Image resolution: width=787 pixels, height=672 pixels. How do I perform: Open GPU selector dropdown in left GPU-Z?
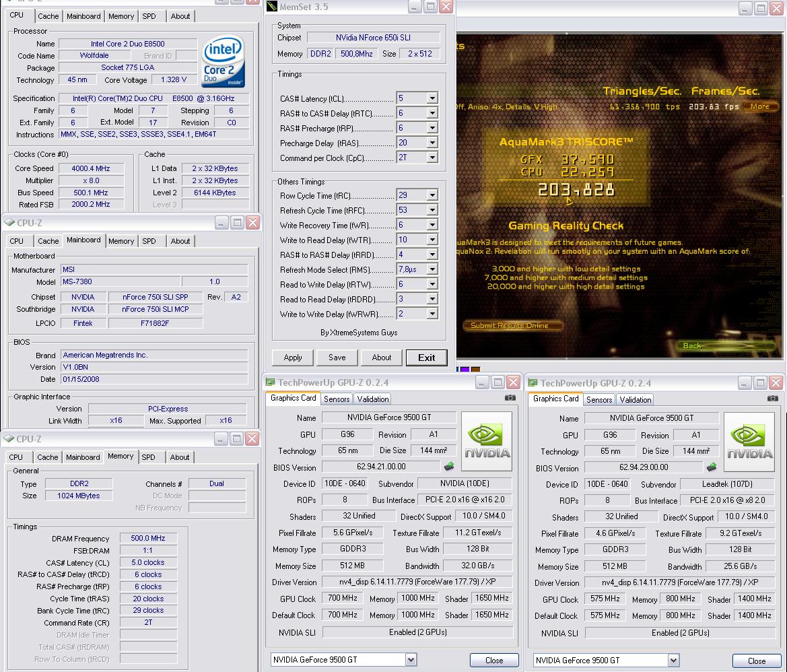[411, 659]
